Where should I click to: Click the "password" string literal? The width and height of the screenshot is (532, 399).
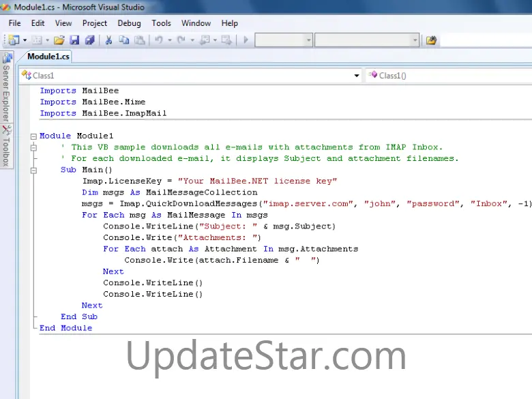433,203
